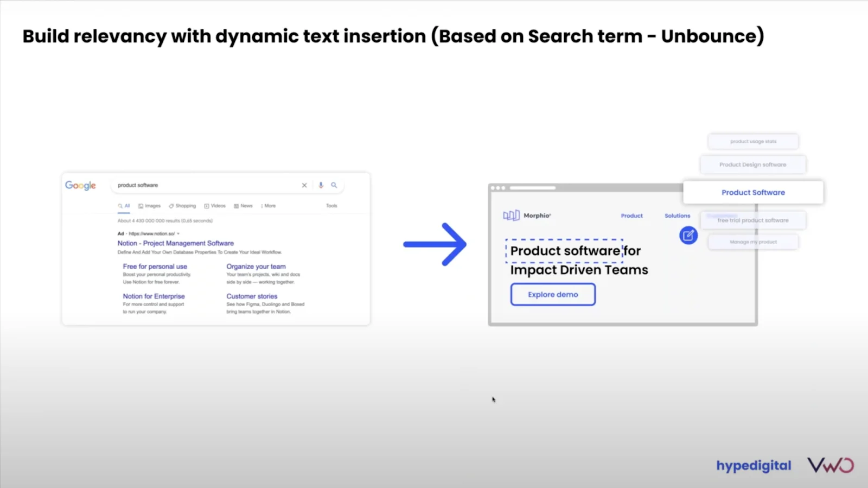The width and height of the screenshot is (868, 488).
Task: Click the large blue right arrow
Action: (x=435, y=244)
